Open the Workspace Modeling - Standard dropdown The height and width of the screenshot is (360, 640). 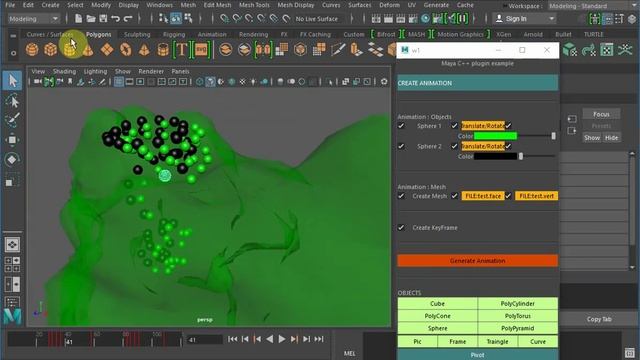[593, 6]
